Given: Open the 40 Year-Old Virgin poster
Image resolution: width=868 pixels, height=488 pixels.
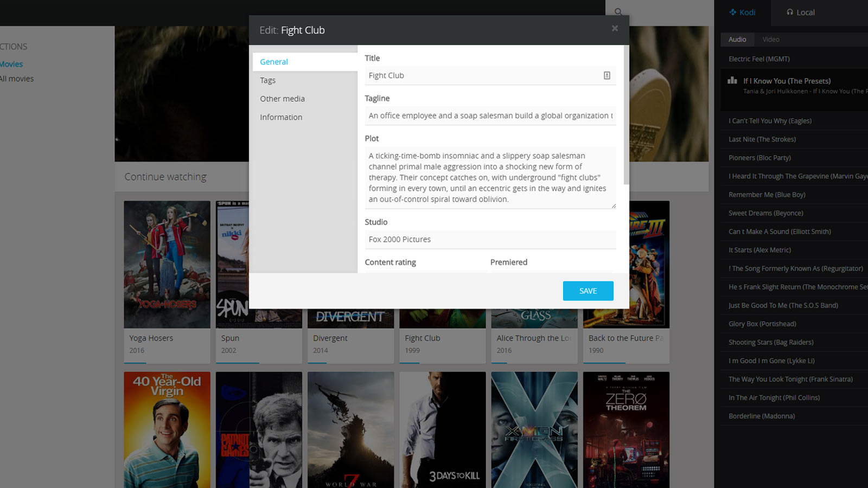Looking at the screenshot, I should [x=167, y=430].
